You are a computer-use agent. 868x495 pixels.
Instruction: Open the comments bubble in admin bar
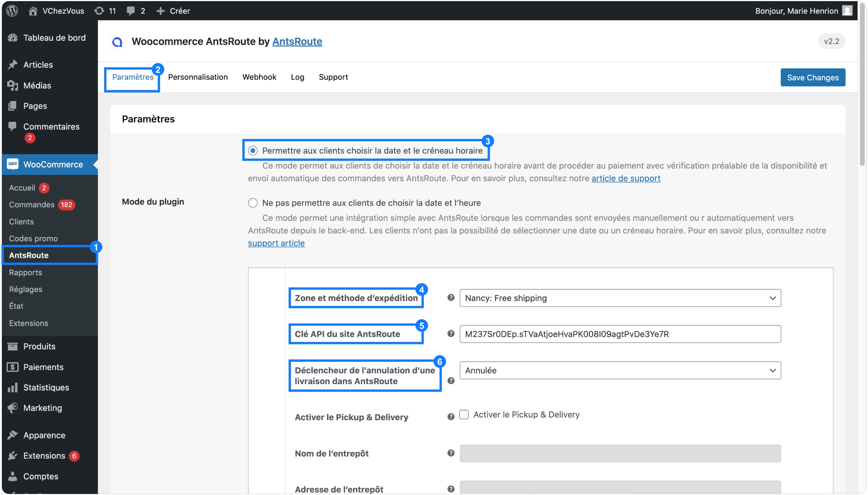[x=130, y=11]
